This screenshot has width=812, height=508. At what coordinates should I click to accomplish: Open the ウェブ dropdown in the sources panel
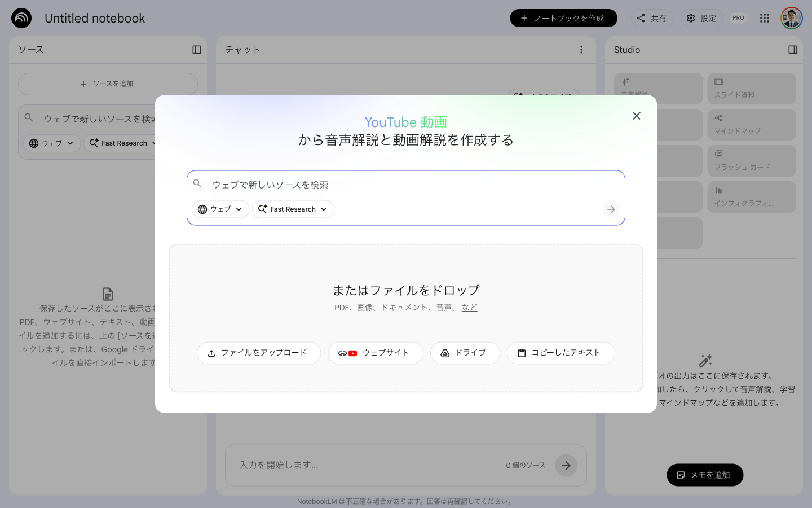point(51,143)
